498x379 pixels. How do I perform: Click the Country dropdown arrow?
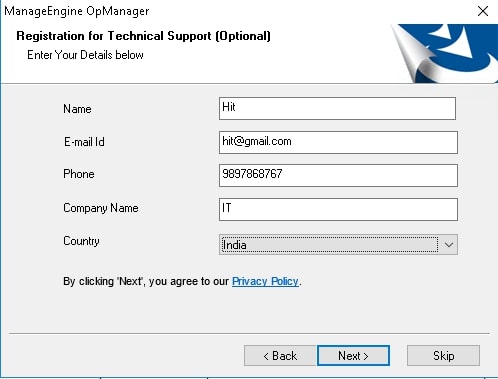pos(449,245)
